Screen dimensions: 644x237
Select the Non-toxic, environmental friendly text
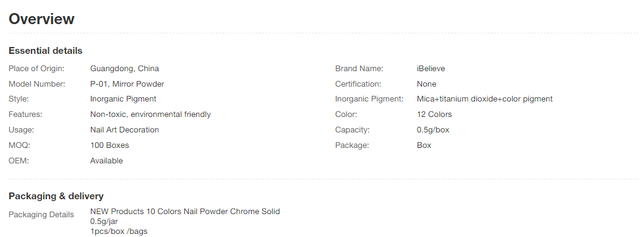(150, 114)
